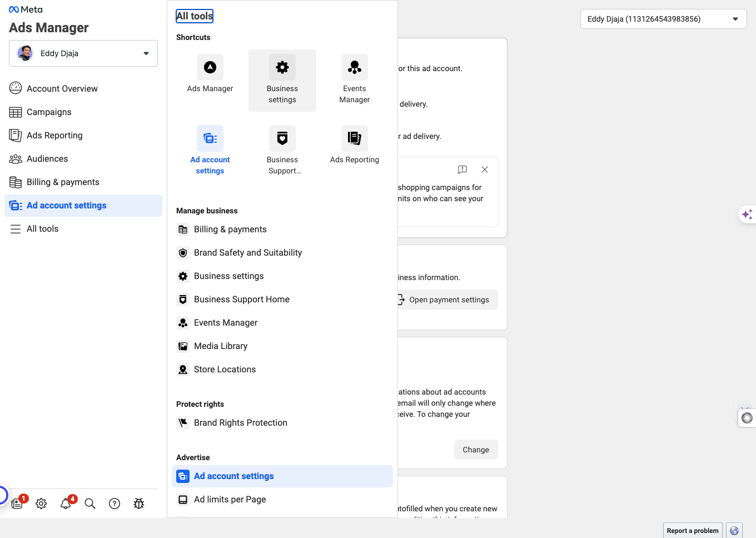Open Media Library

coord(282,346)
